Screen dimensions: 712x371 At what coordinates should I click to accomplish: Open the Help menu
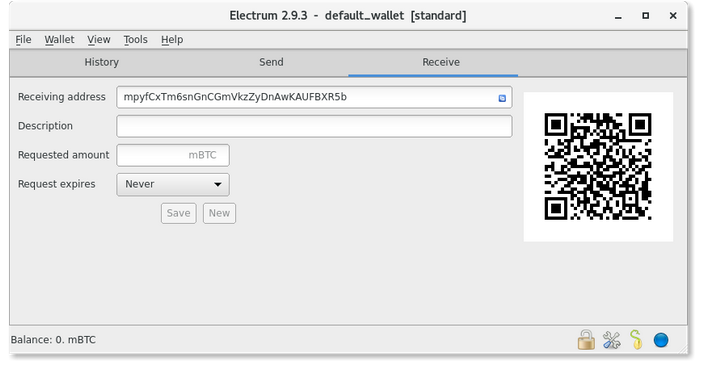[172, 40]
